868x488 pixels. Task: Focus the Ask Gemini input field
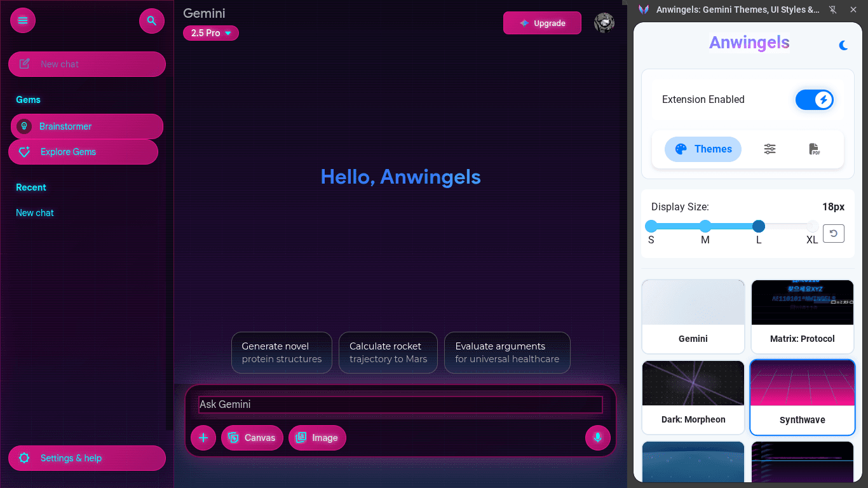click(400, 405)
